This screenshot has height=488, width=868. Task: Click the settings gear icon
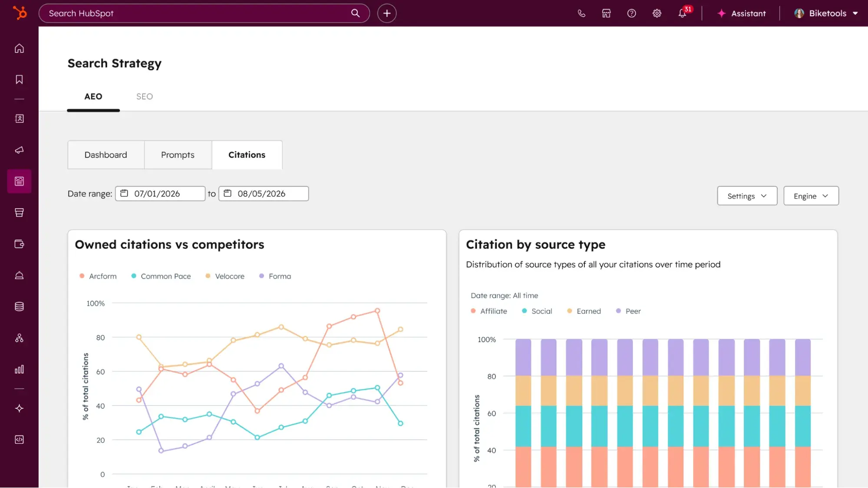coord(657,13)
